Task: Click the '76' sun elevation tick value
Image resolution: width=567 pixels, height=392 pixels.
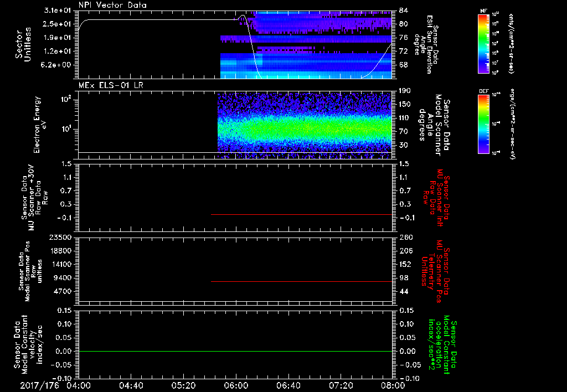Action: pos(404,38)
